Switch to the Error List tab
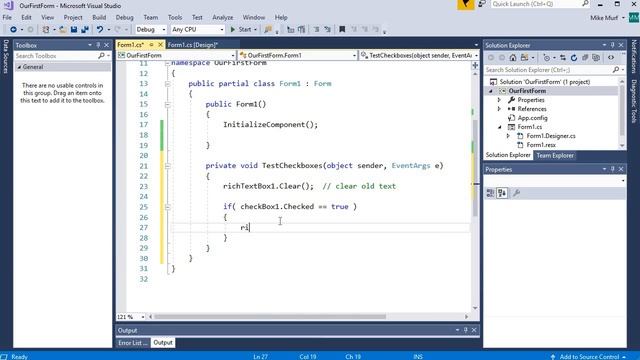 [x=132, y=343]
